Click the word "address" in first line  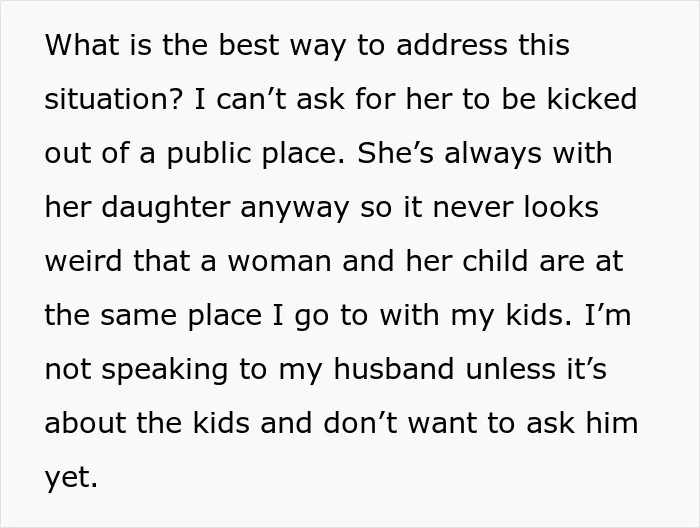point(452,45)
